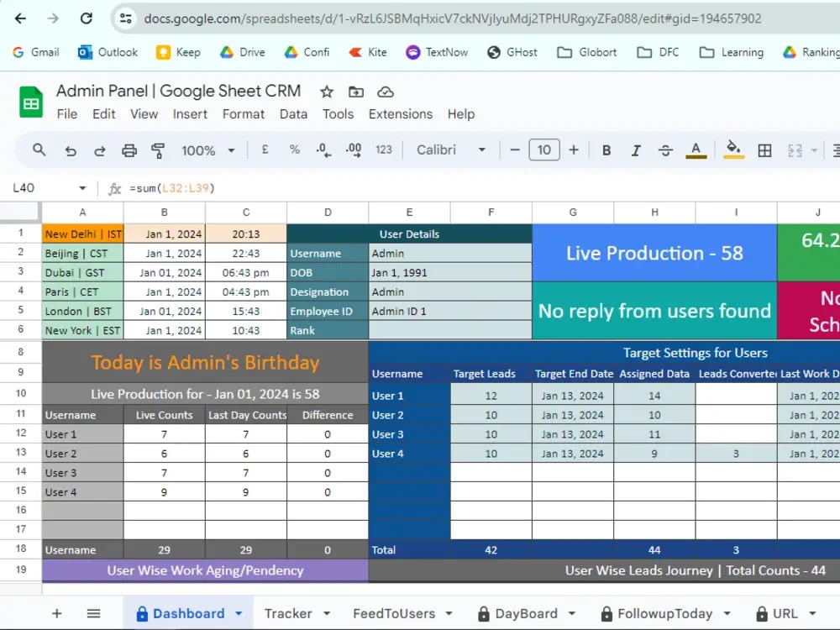Star the Admin Panel document
840x630 pixels.
coord(327,92)
